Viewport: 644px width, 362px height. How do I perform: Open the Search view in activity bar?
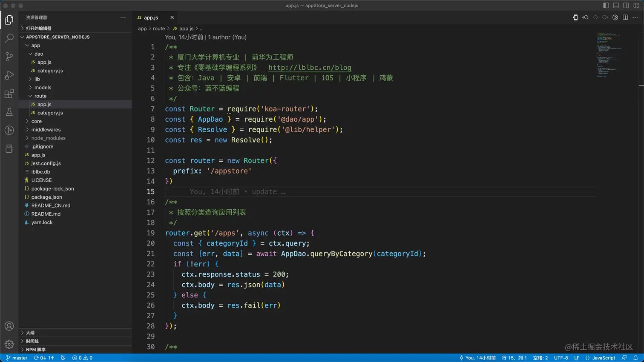click(x=9, y=38)
